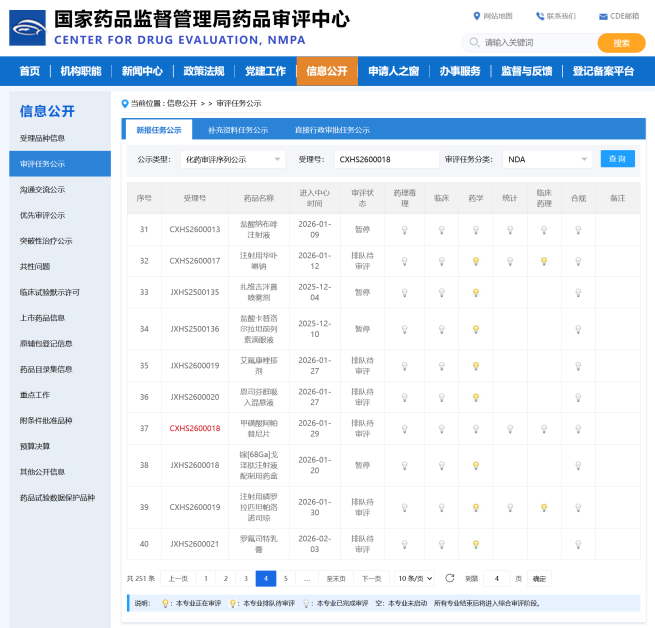
Task: Click the pagination refresh icon
Action: 449,578
